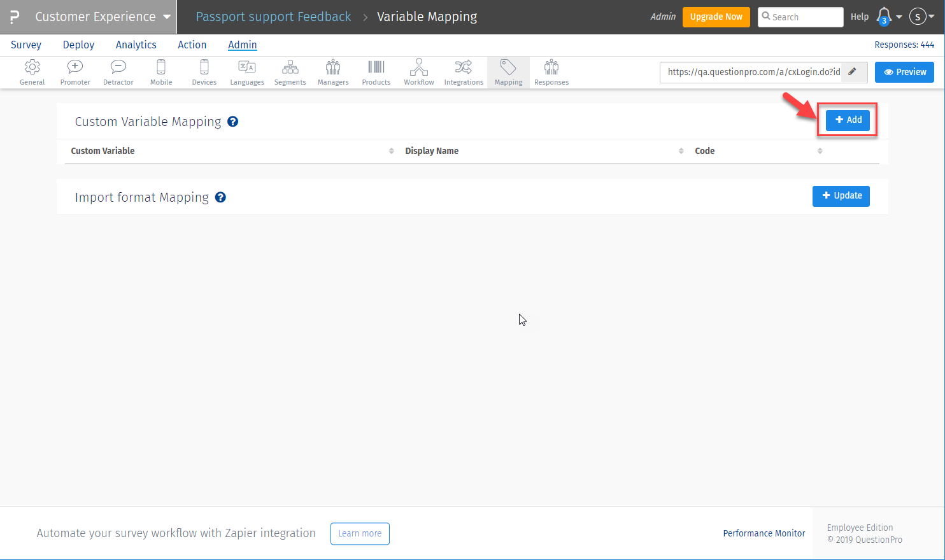Switch to the Deploy tab
Viewport: 945px width, 560px height.
(78, 45)
